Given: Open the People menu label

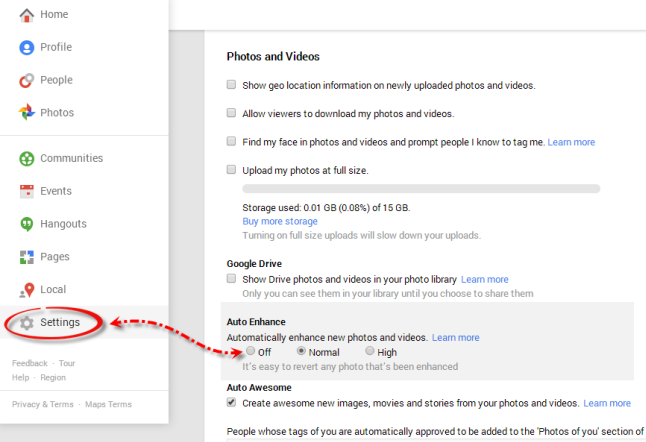Looking at the screenshot, I should click(56, 80).
